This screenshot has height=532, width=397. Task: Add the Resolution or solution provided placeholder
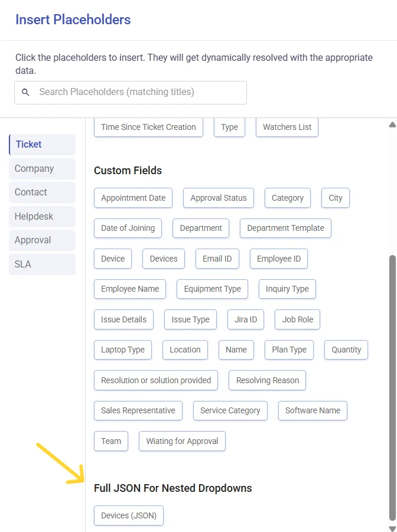pos(156,380)
